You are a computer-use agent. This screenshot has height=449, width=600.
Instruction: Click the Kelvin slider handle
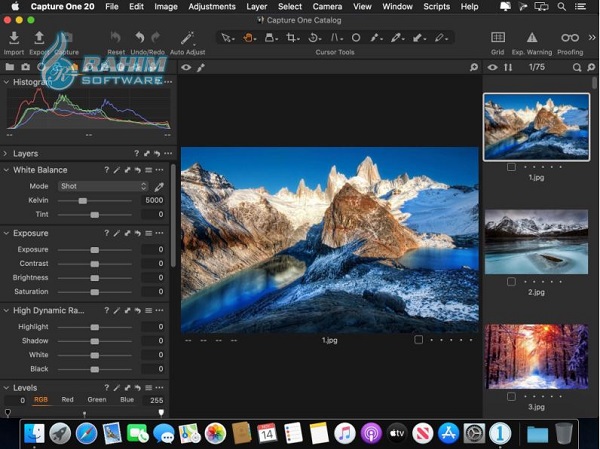click(x=83, y=201)
